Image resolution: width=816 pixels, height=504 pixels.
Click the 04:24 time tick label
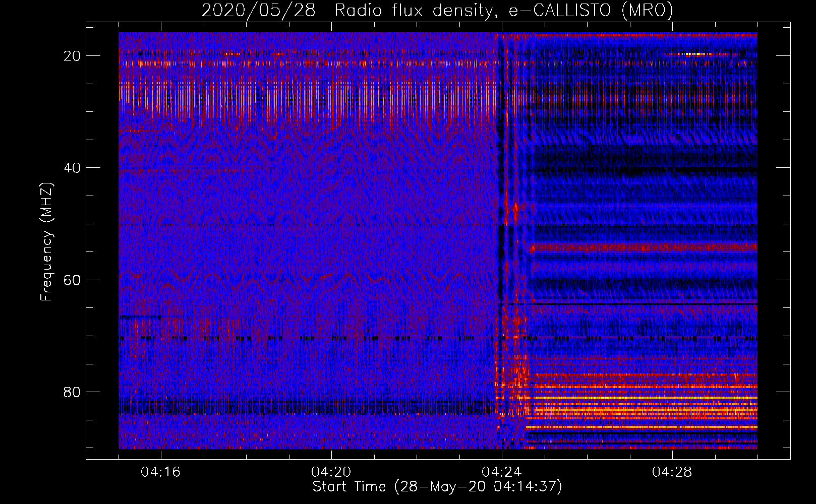pos(502,472)
